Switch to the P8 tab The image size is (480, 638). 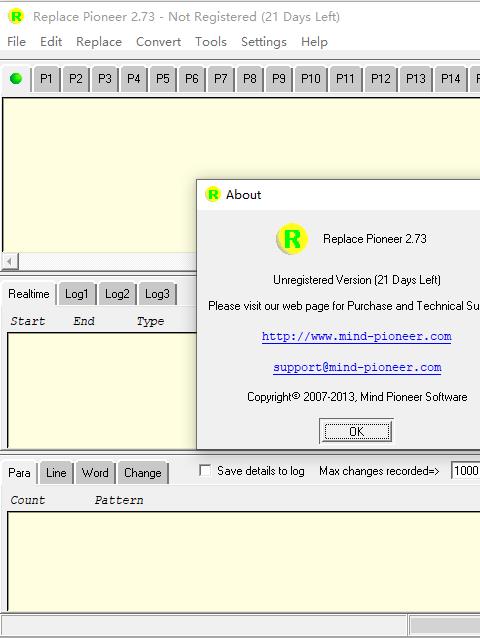[x=250, y=79]
